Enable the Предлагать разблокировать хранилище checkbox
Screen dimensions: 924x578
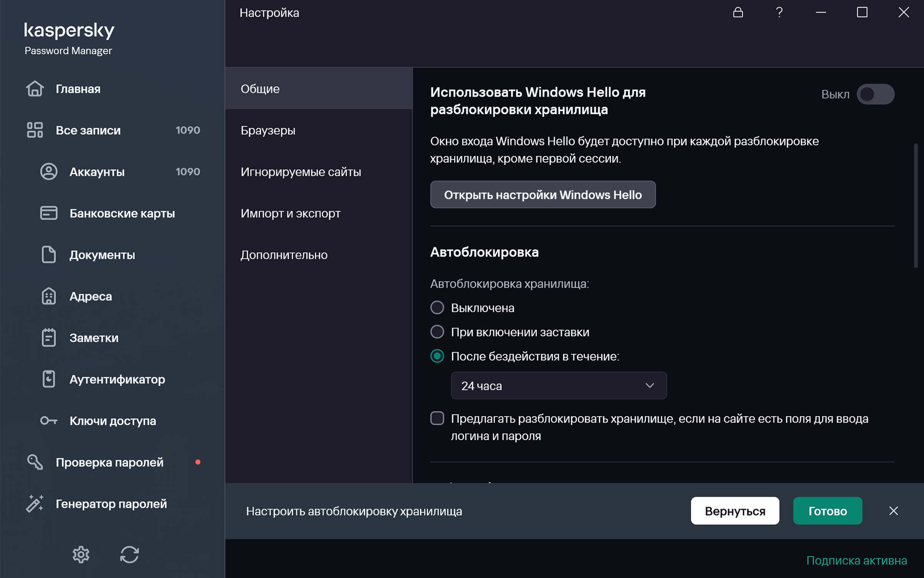(437, 418)
